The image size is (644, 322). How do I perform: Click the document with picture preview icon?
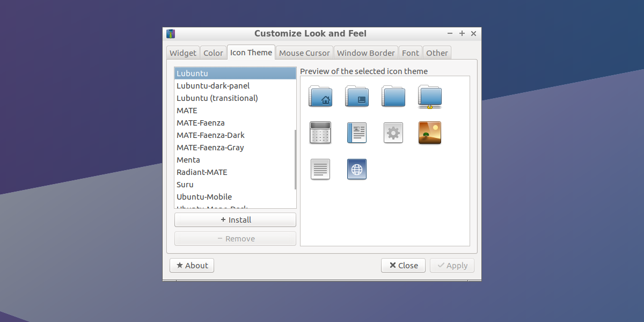point(357,133)
